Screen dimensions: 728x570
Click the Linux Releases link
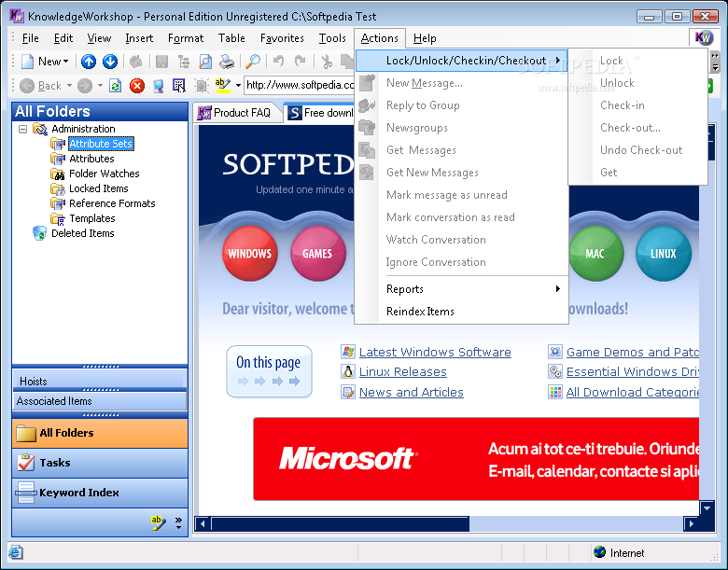point(402,372)
